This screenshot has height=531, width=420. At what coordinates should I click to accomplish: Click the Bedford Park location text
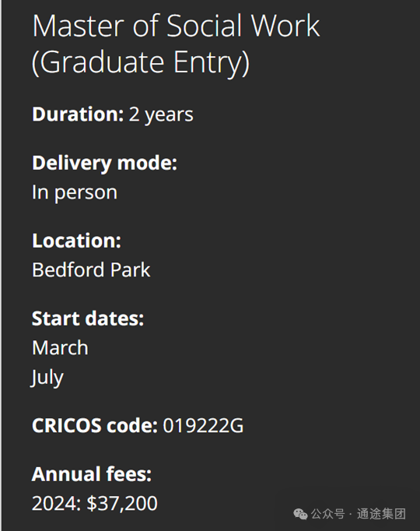pos(91,270)
